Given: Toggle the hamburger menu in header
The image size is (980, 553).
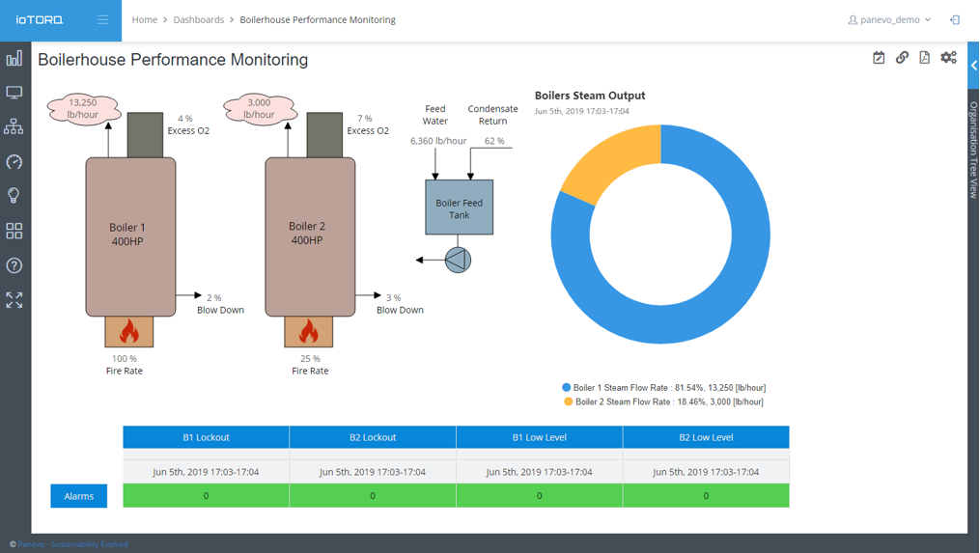Looking at the screenshot, I should coord(103,20).
